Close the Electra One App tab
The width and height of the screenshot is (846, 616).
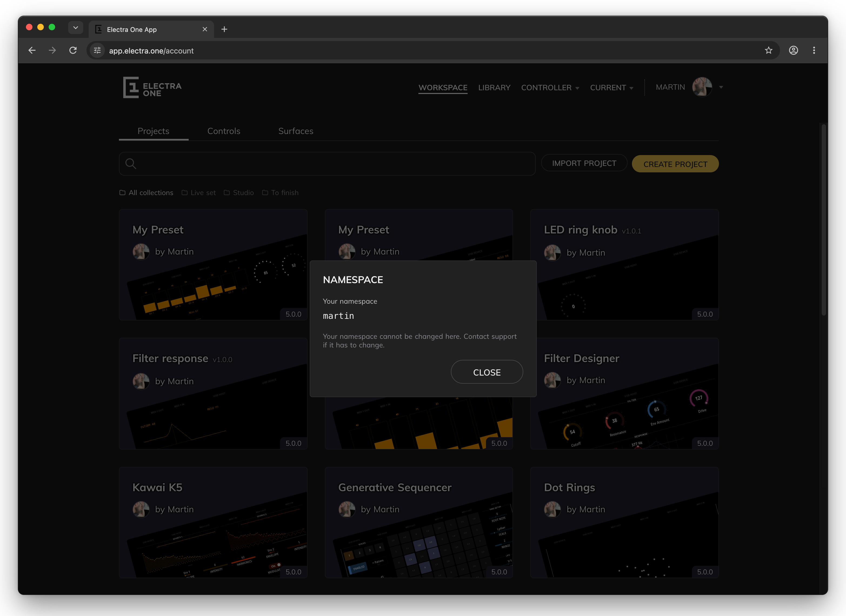pyautogui.click(x=205, y=29)
